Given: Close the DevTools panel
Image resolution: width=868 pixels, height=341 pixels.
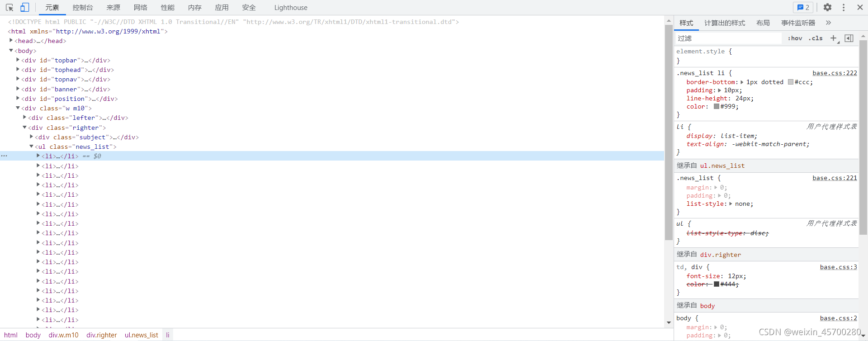Looking at the screenshot, I should tap(860, 7).
